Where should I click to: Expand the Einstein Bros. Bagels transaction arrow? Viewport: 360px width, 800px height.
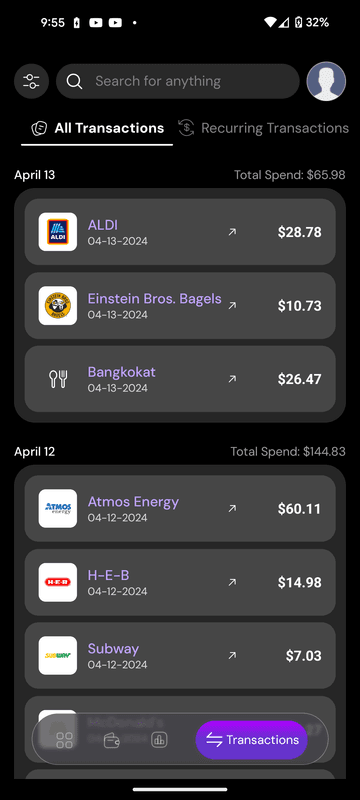232,306
